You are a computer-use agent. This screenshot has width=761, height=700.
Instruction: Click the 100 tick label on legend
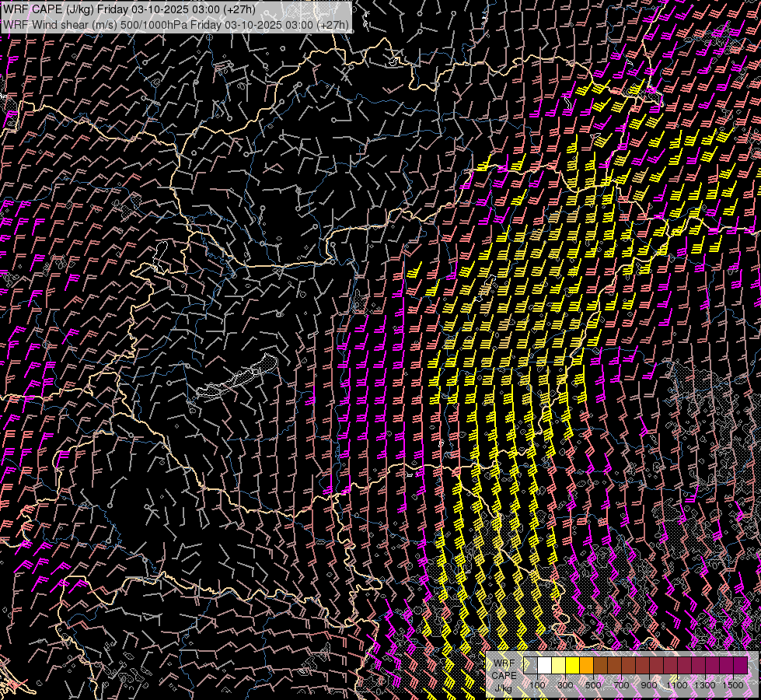coord(538,685)
